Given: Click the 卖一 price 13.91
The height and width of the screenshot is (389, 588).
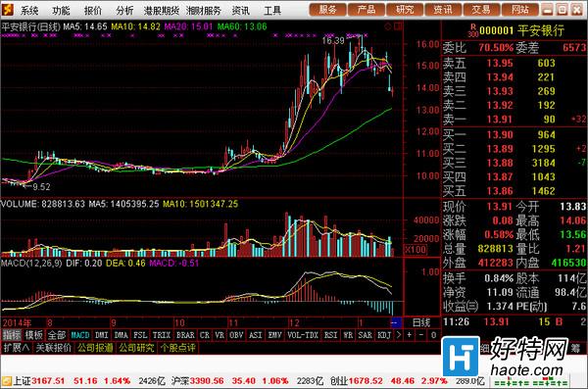Looking at the screenshot, I should [499, 120].
